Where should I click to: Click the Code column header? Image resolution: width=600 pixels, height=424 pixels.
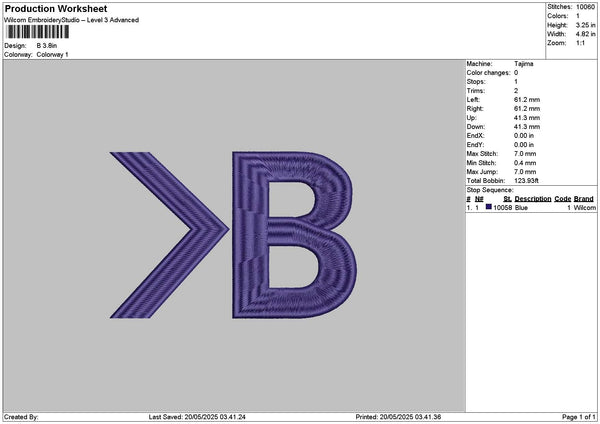click(563, 198)
